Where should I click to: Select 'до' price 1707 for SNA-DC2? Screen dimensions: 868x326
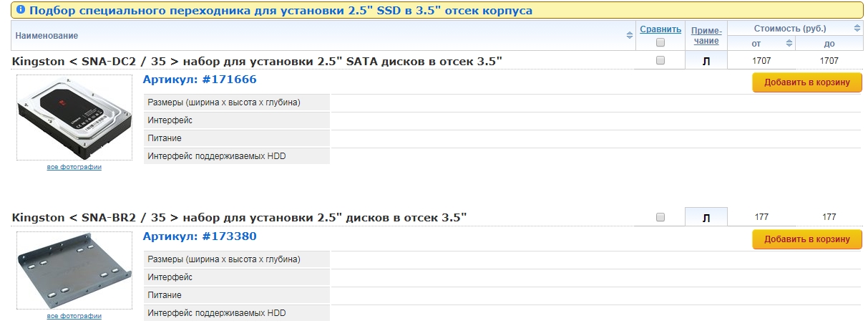tap(829, 61)
